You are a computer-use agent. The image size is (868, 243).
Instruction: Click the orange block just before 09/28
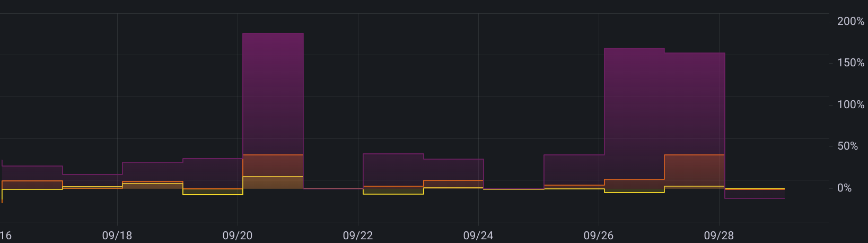695,170
